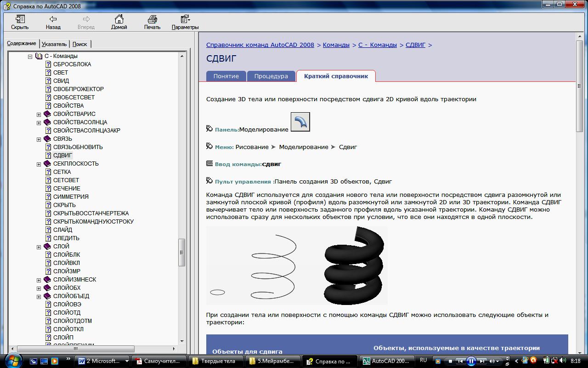Follow Справочник команд AutoCAD 2008 breadcrumb link
588x368 pixels.
[260, 45]
